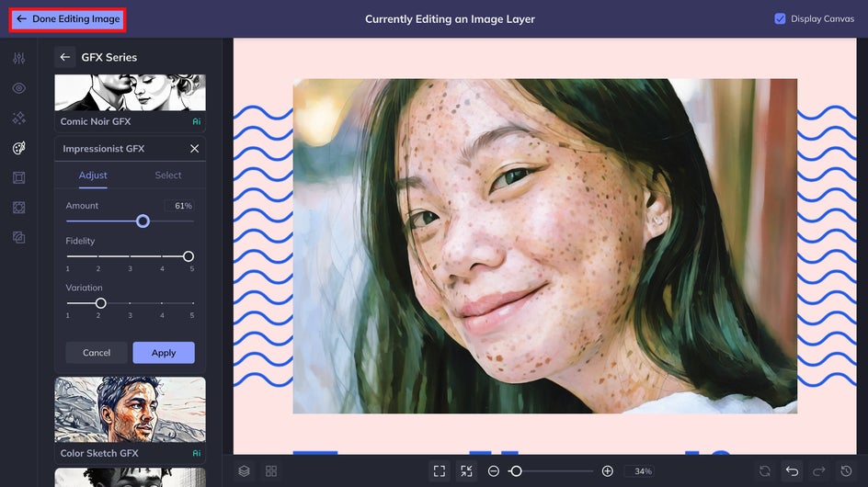Viewport: 868px width, 487px height.
Task: Click the zoom slider handle
Action: point(516,471)
